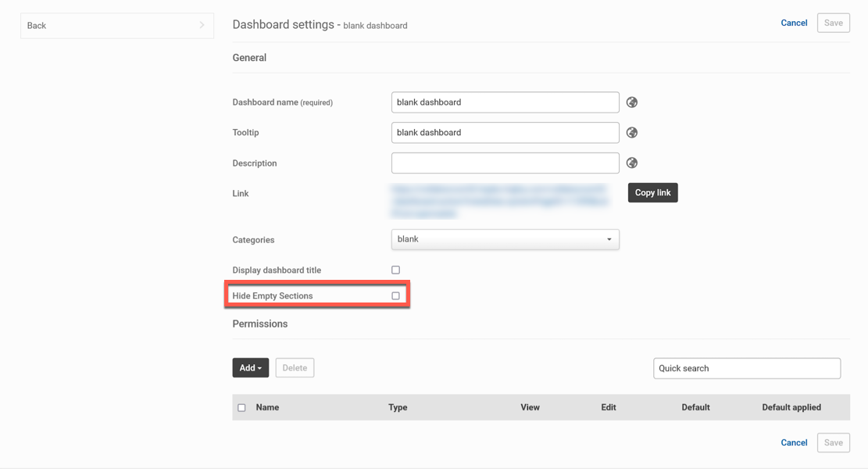The height and width of the screenshot is (469, 868).
Task: Focus the Tooltip input field
Action: point(505,133)
